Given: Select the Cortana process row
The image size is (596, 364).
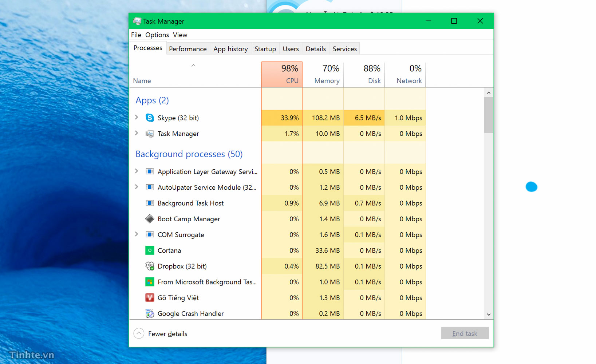Looking at the screenshot, I should [x=277, y=250].
